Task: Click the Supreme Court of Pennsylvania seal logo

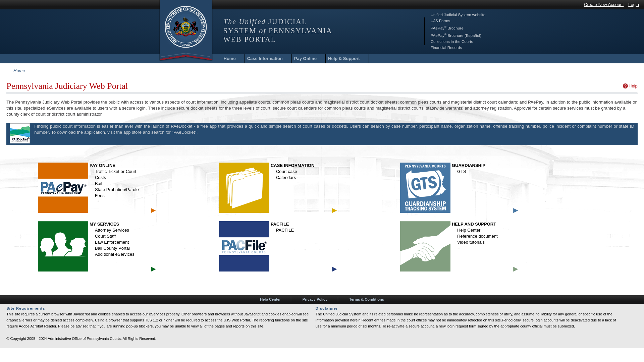Action: tap(185, 27)
